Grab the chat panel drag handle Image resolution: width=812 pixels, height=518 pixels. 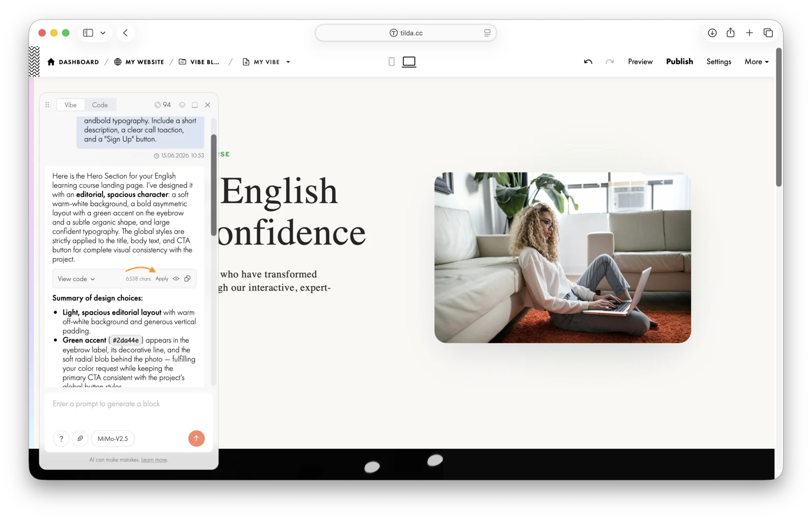click(47, 105)
